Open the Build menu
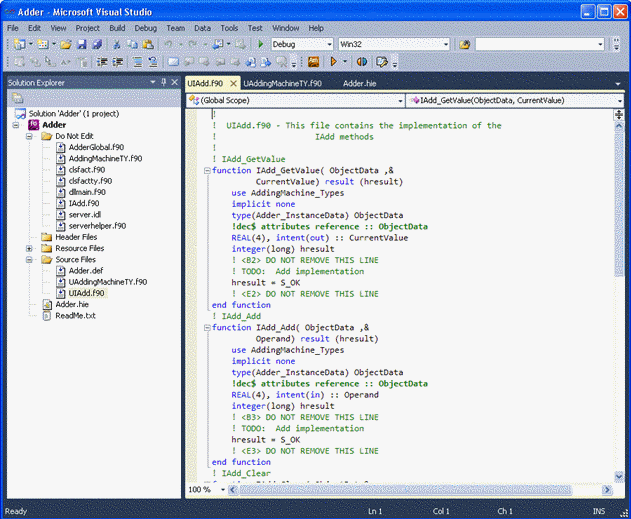 pos(117,28)
